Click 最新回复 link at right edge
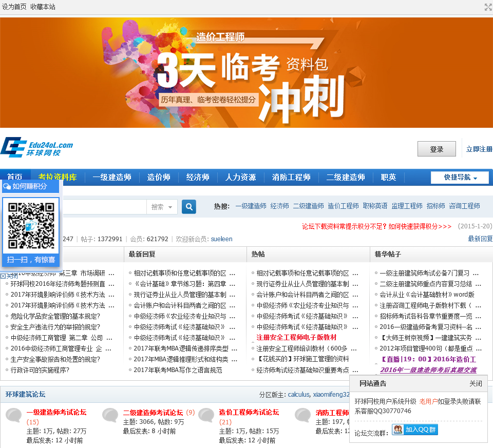493x448 pixels. click(481, 239)
